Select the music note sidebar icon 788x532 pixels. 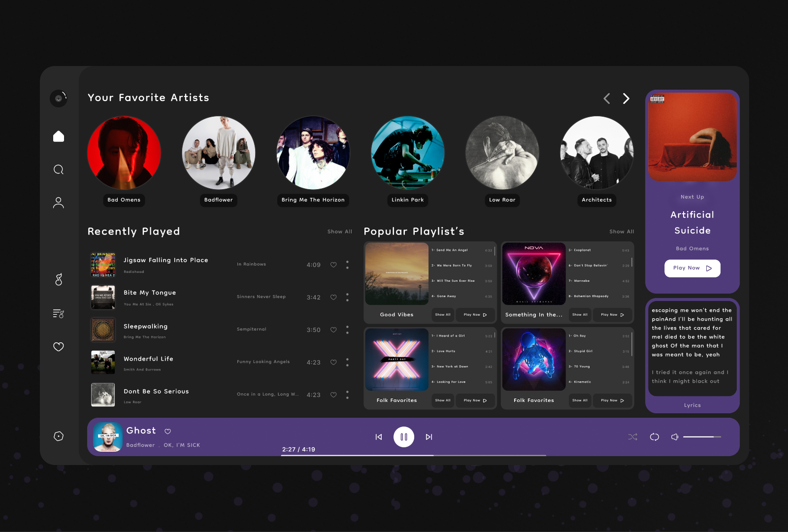coord(58,280)
